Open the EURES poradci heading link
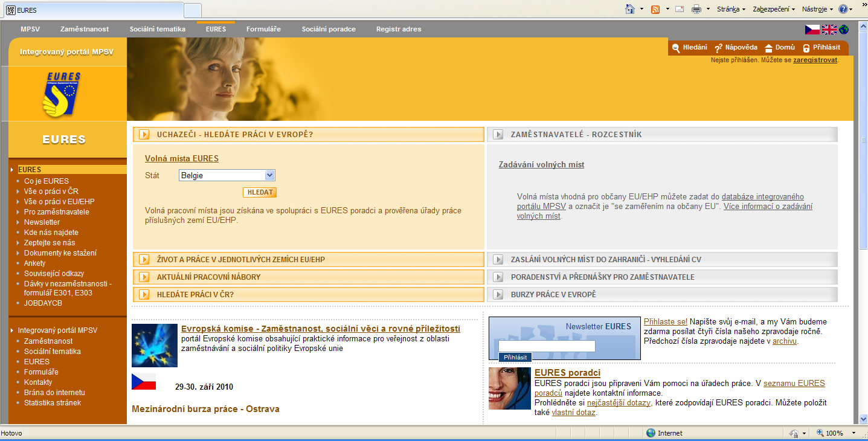The width and height of the screenshot is (868, 441). coord(567,373)
